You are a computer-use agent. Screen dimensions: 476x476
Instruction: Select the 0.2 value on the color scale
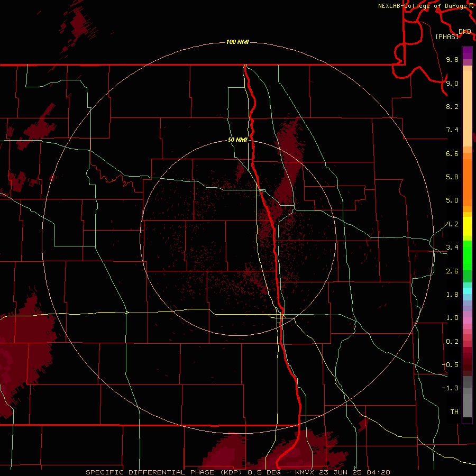pyautogui.click(x=452, y=341)
